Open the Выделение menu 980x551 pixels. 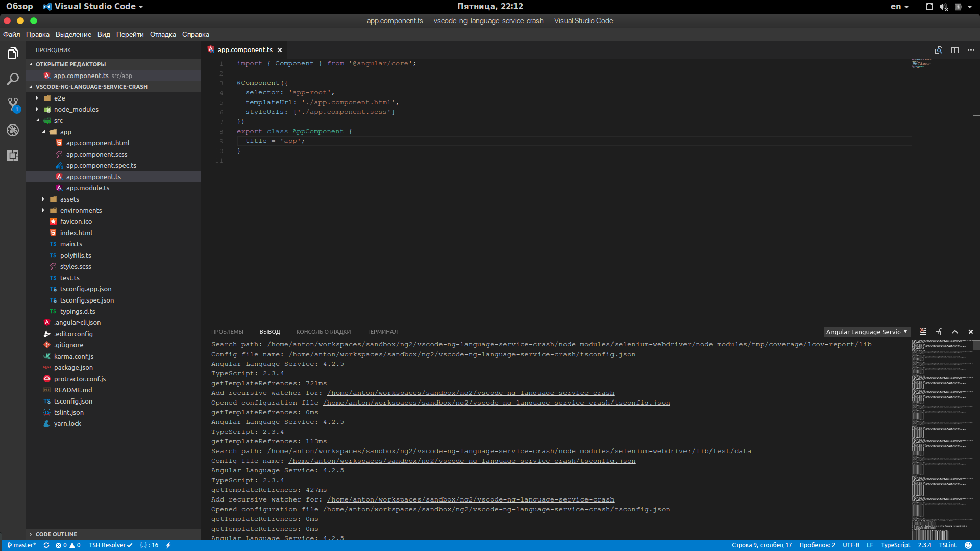point(73,34)
